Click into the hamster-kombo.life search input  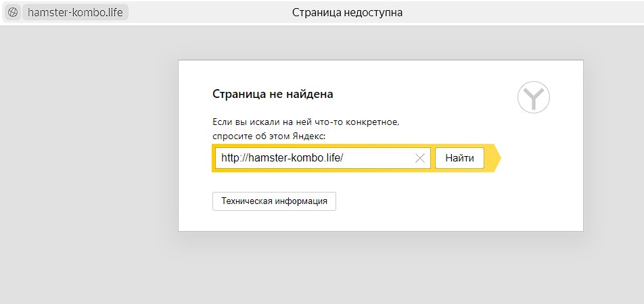click(x=311, y=158)
